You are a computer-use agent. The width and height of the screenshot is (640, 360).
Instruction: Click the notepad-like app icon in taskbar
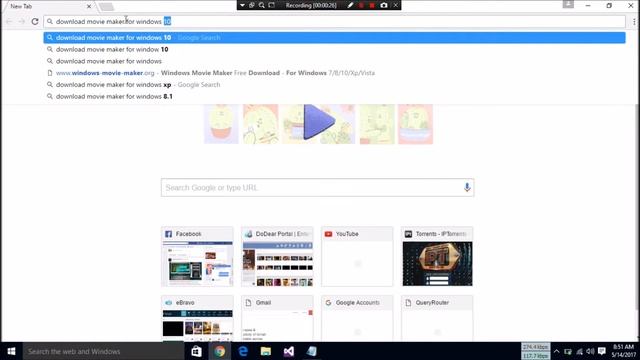pos(312,351)
